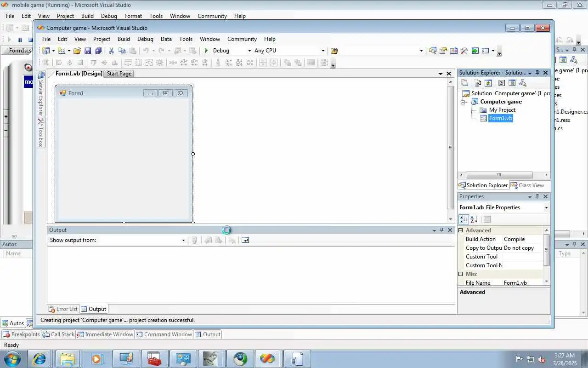Click the Copy toolbar icon
The width and height of the screenshot is (588, 368).
pos(122,51)
